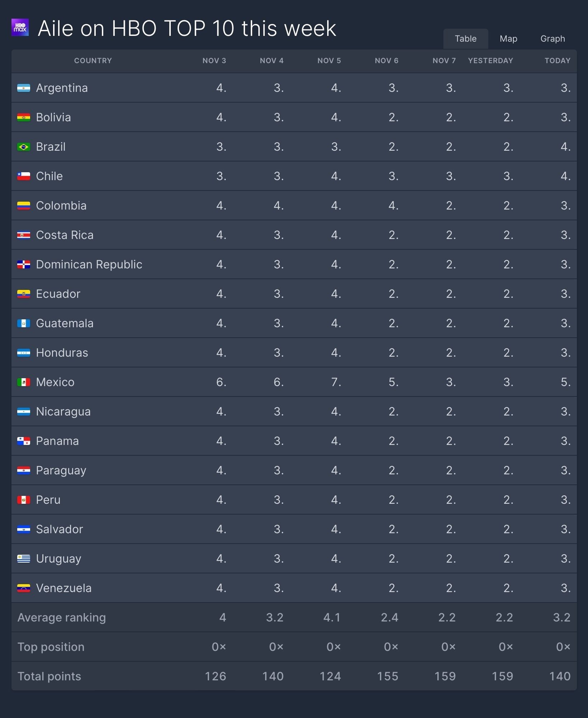The width and height of the screenshot is (588, 718).
Task: Click the Guatemala country name
Action: pyautogui.click(x=65, y=324)
